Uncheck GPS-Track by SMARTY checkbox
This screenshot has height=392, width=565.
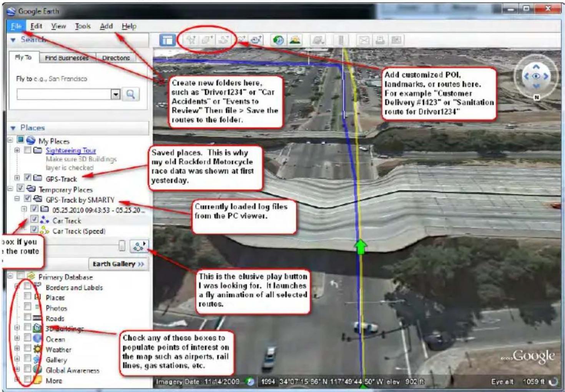click(x=27, y=198)
